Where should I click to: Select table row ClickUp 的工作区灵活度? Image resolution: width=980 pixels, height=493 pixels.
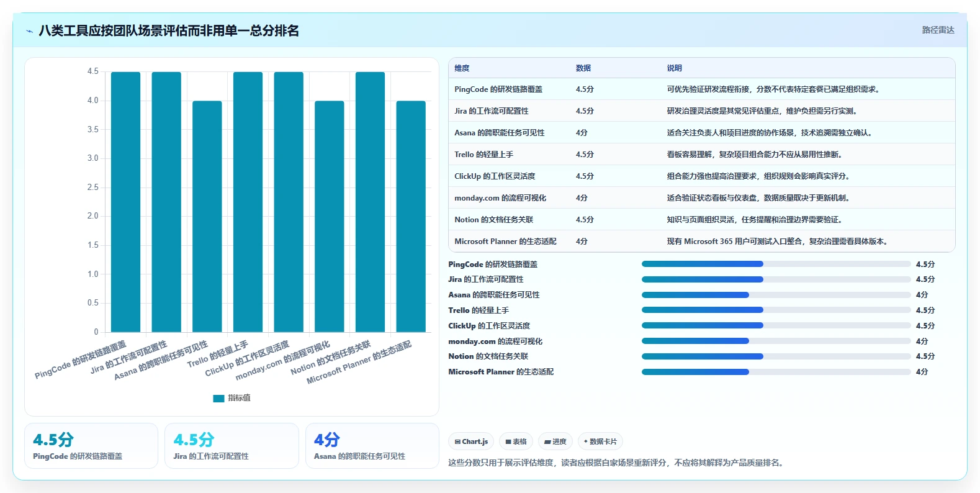point(701,176)
